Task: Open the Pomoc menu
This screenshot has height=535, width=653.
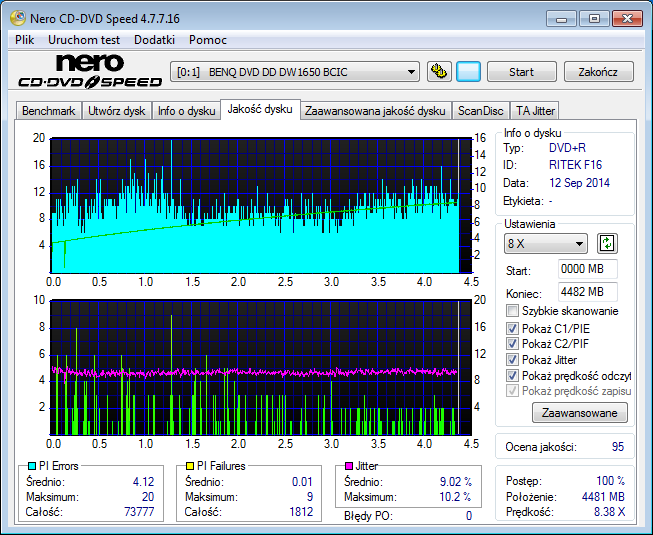Action: [208, 40]
